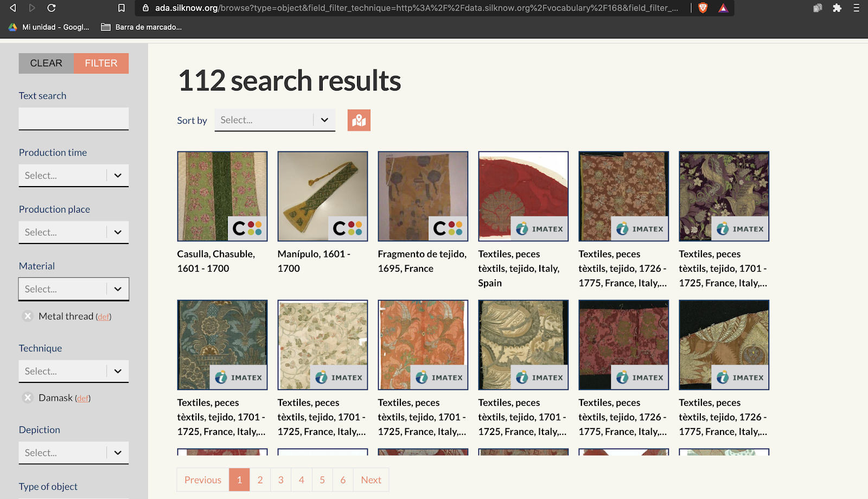868x499 pixels.
Task: Click the CLEAR button
Action: click(x=46, y=63)
